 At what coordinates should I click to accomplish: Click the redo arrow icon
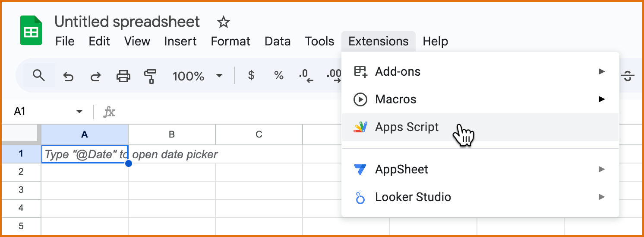click(95, 77)
